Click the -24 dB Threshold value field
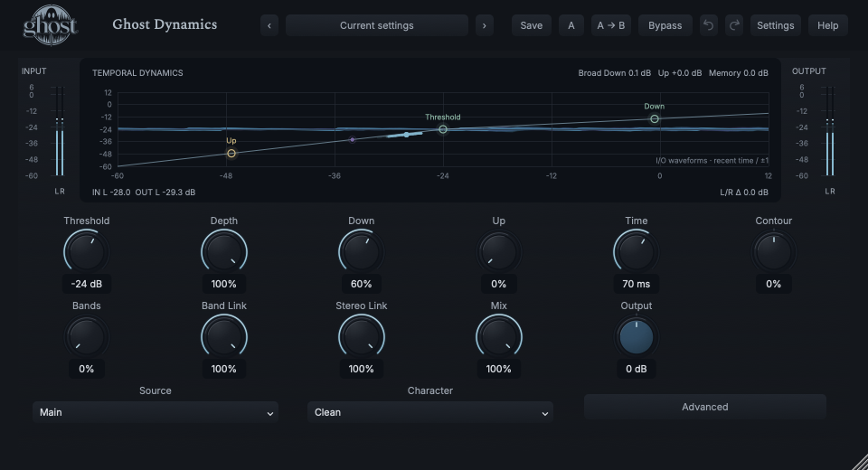Viewport: 868px width, 470px height. [87, 284]
